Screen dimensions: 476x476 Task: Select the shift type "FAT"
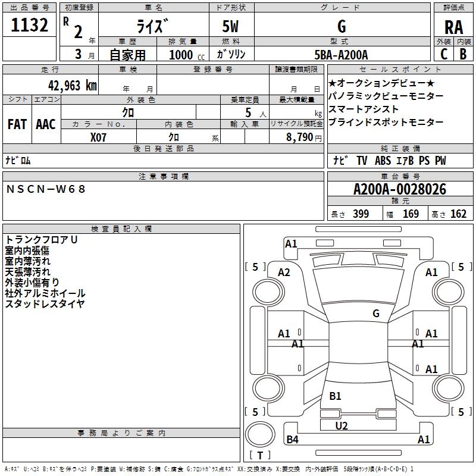(17, 124)
